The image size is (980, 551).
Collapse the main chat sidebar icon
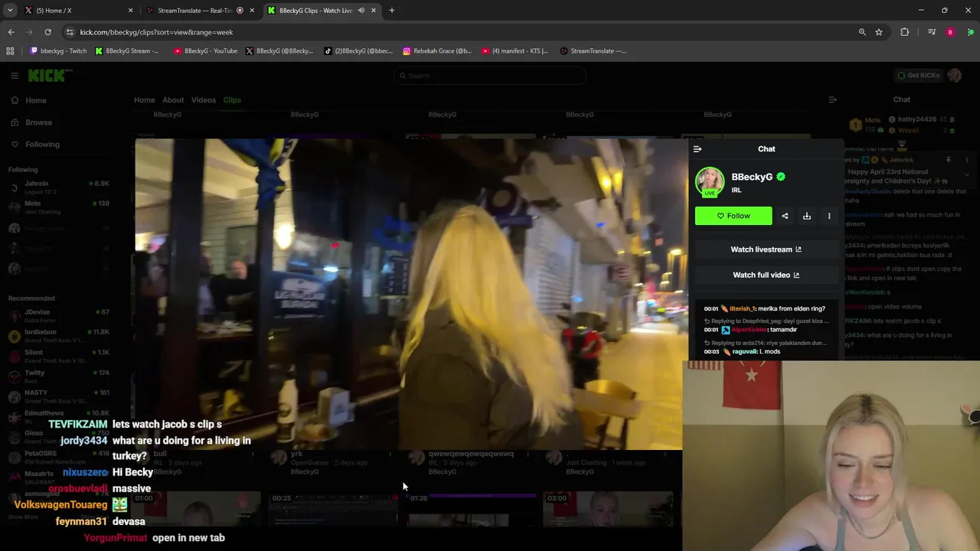(x=832, y=99)
